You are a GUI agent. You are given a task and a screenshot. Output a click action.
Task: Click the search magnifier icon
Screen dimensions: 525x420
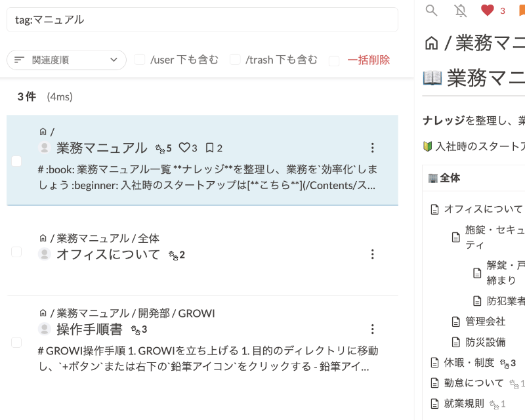(x=431, y=10)
